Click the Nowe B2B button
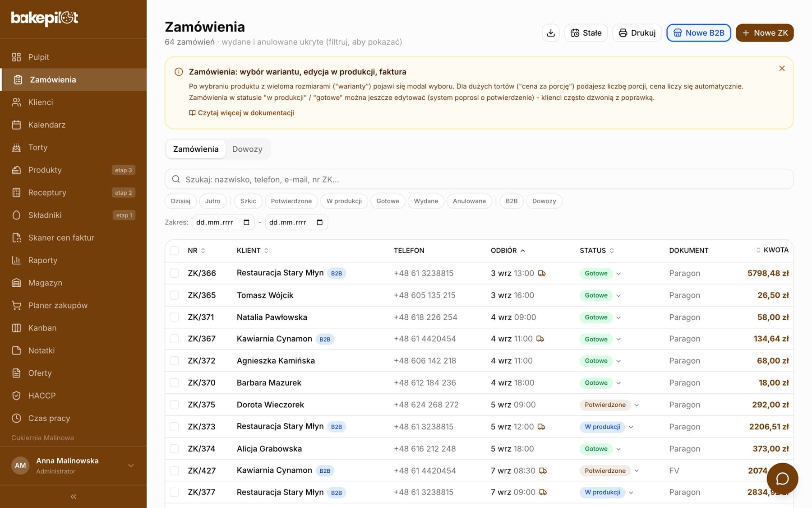812x508 pixels. pos(699,33)
